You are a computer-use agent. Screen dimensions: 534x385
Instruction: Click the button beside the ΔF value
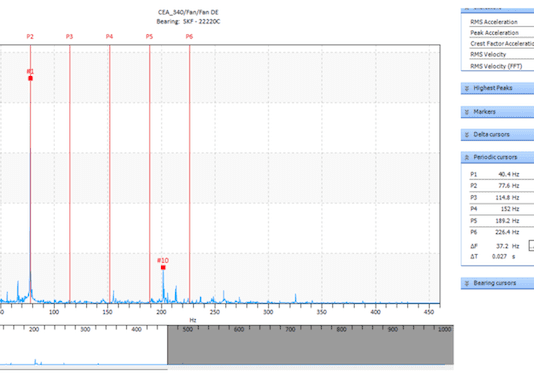click(531, 246)
